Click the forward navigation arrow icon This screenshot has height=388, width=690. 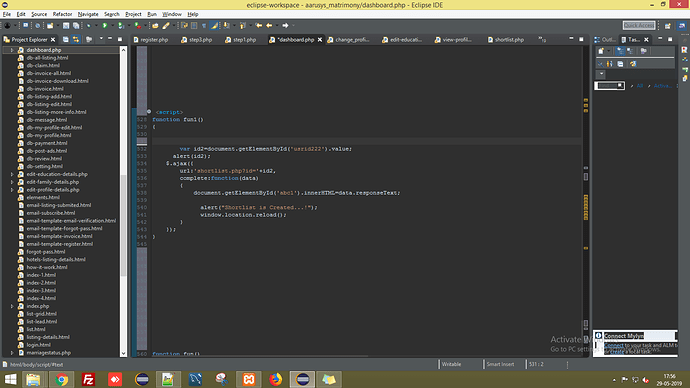point(285,26)
